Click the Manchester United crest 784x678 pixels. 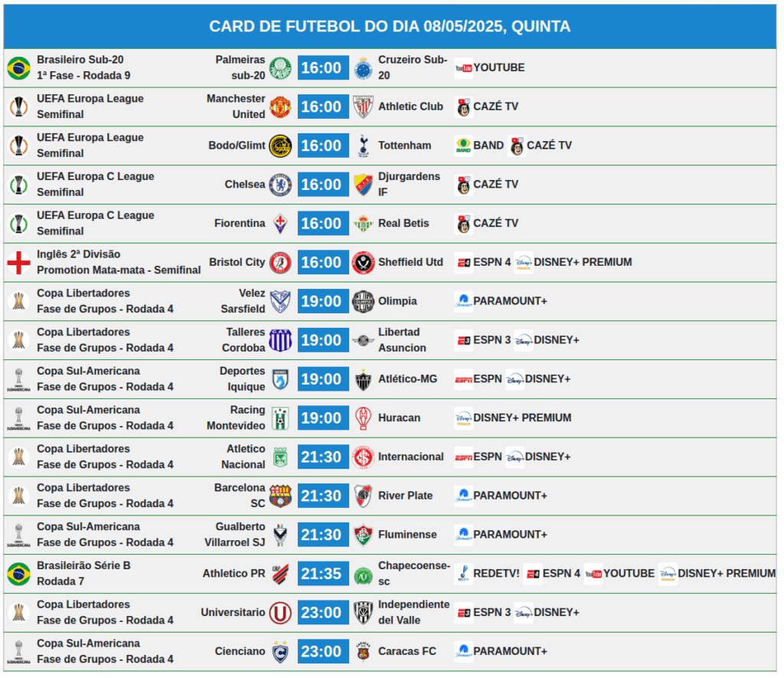tap(280, 107)
